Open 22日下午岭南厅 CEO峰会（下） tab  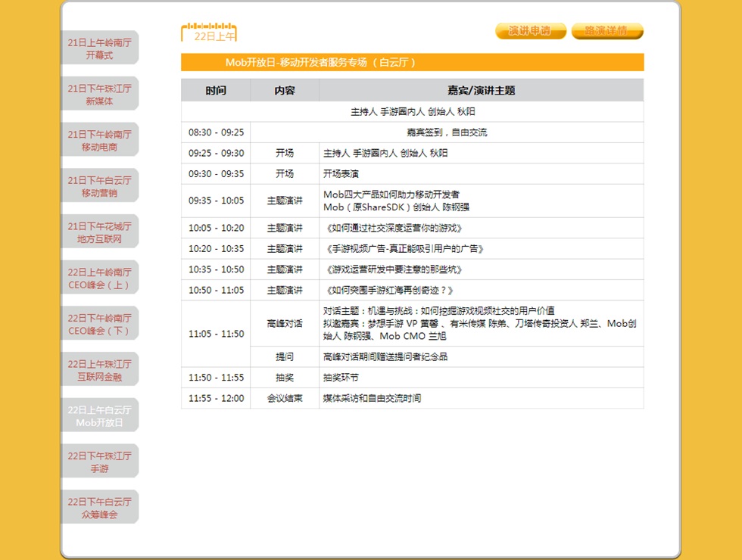tap(99, 324)
